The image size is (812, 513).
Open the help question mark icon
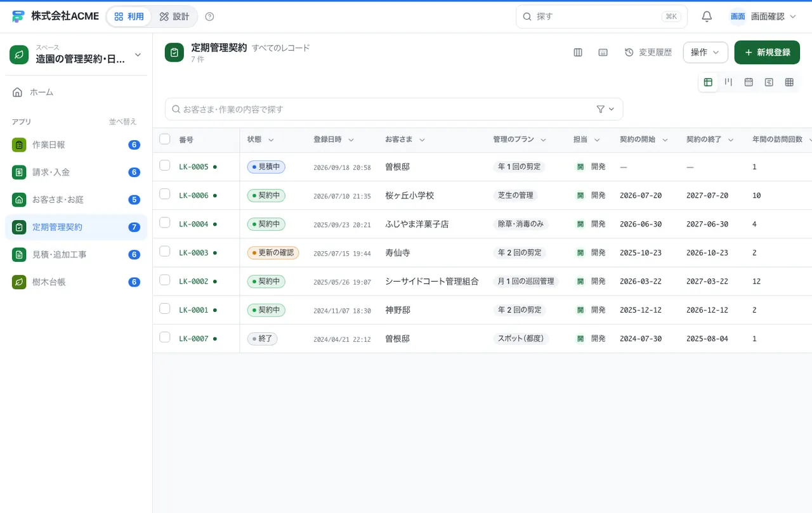(x=210, y=16)
